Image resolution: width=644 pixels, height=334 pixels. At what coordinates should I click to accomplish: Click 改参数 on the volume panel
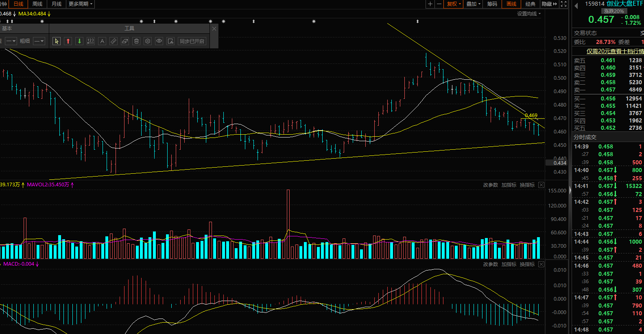point(491,185)
